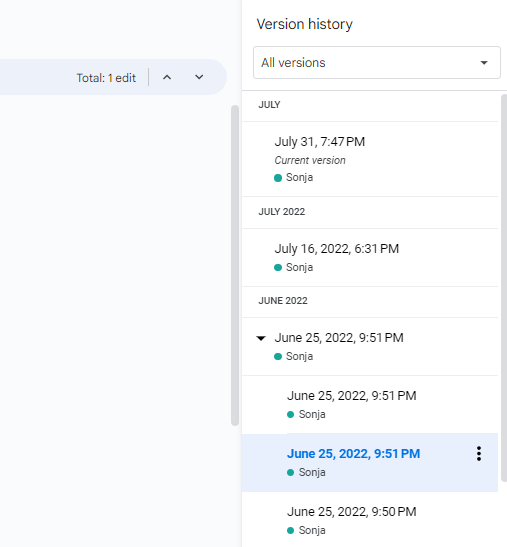Click the Sonja name under July 31 version
Viewport: 507px width, 547px height.
click(299, 177)
